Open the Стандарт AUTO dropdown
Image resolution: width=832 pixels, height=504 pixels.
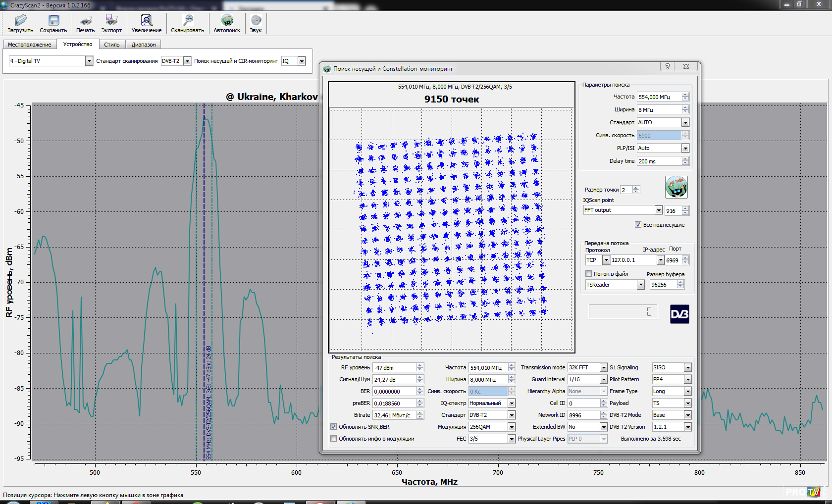tap(685, 122)
